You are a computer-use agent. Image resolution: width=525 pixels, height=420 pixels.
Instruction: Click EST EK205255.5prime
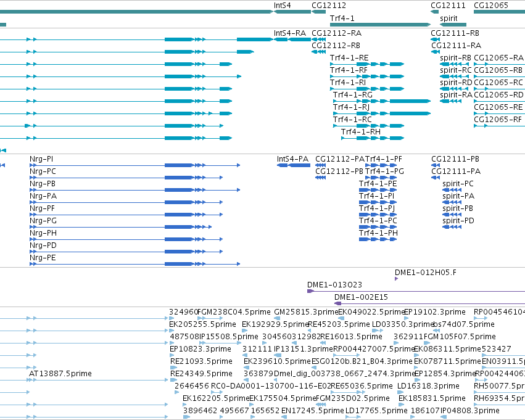[x=202, y=324]
